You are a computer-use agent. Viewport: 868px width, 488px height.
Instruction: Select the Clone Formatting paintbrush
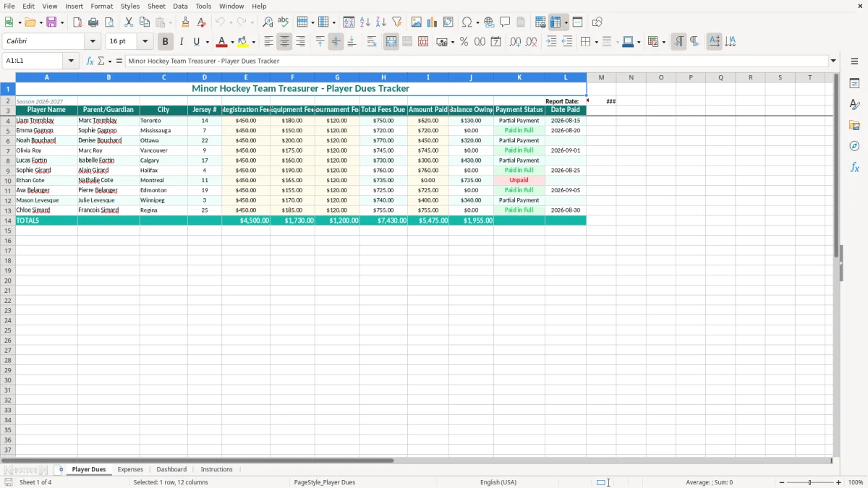click(186, 22)
